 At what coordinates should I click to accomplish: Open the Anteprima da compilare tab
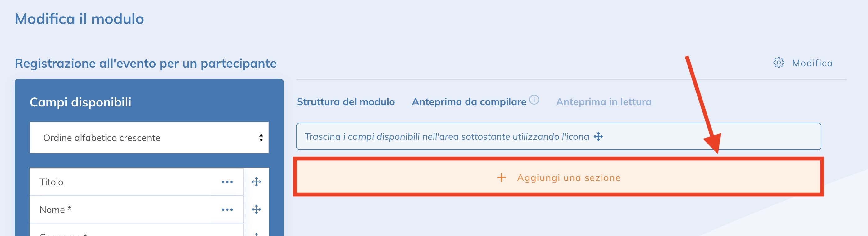pos(468,101)
